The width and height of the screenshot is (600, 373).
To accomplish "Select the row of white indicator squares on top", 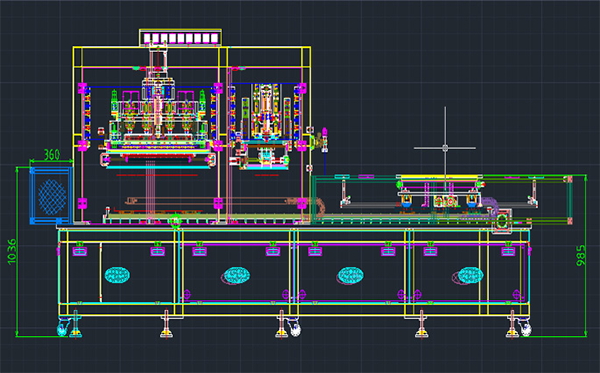I will (x=181, y=38).
